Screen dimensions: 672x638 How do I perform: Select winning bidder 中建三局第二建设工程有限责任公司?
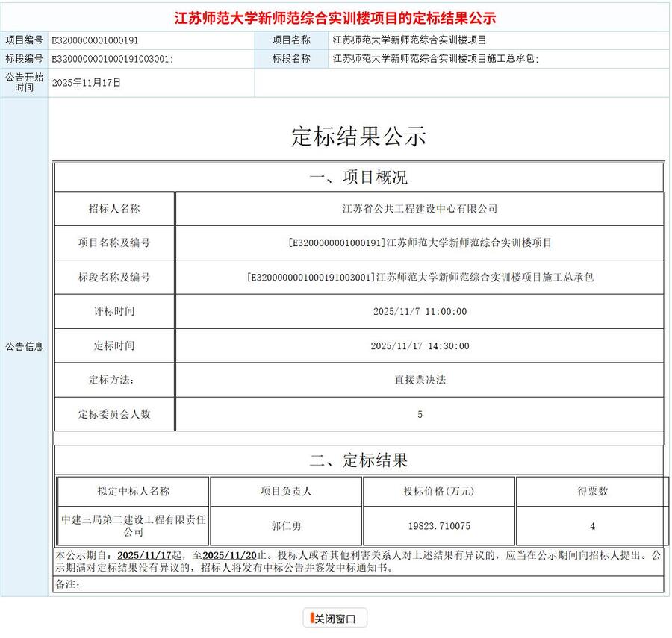click(x=134, y=525)
